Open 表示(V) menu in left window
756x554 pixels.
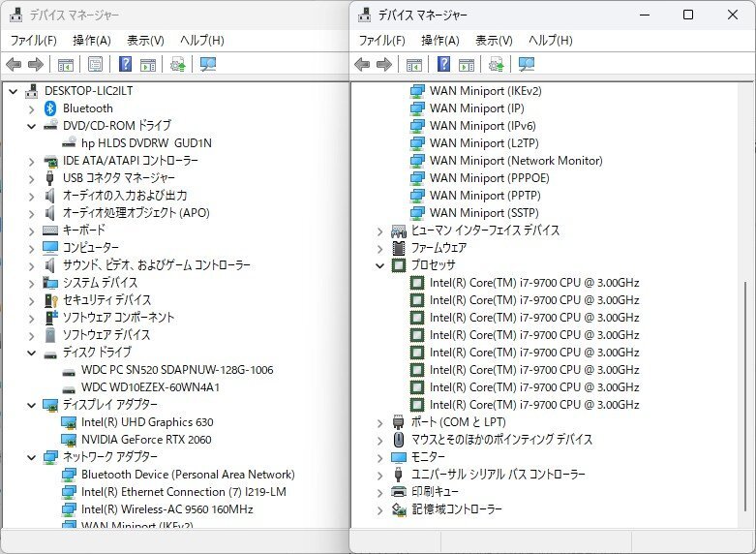coord(145,41)
